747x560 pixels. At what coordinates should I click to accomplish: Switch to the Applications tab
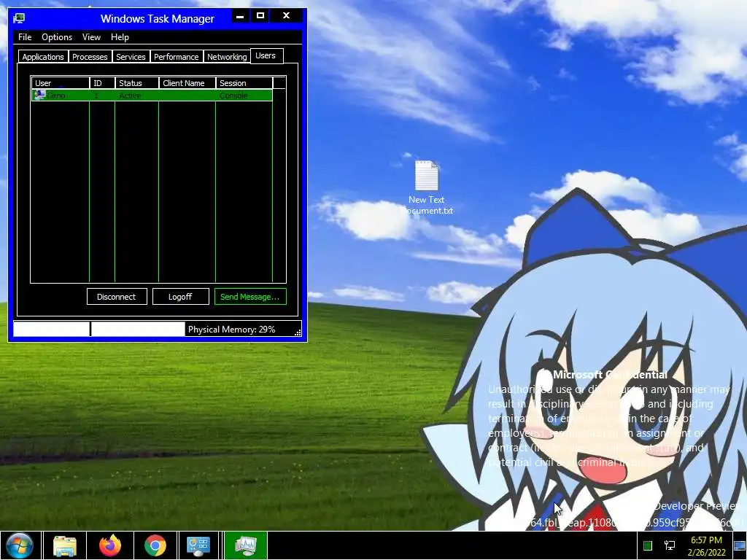tap(43, 57)
